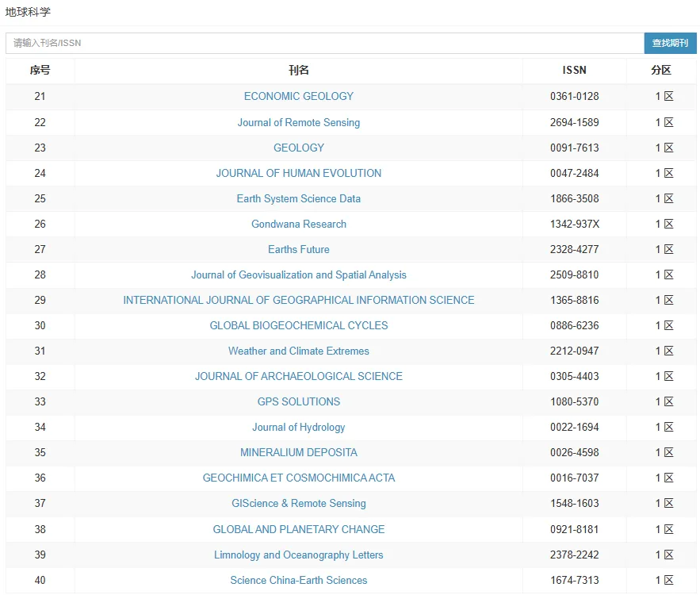Open GEOCHIMICA ET COSMOCHIMICA ACTA link
The height and width of the screenshot is (595, 700).
299,478
